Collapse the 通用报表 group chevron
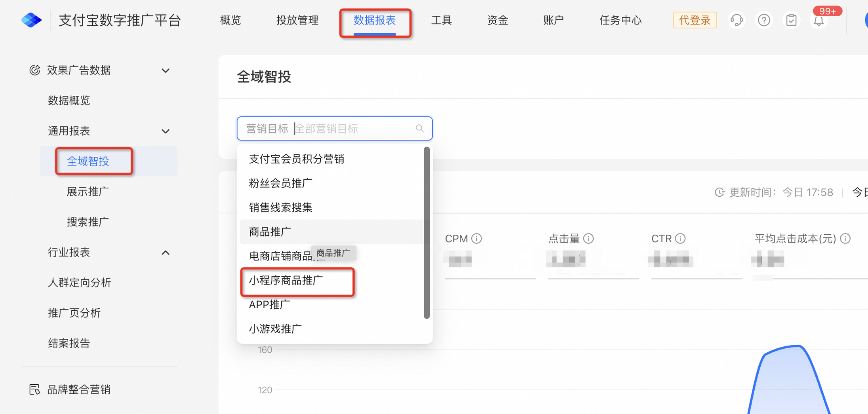This screenshot has height=414, width=868. [x=166, y=131]
